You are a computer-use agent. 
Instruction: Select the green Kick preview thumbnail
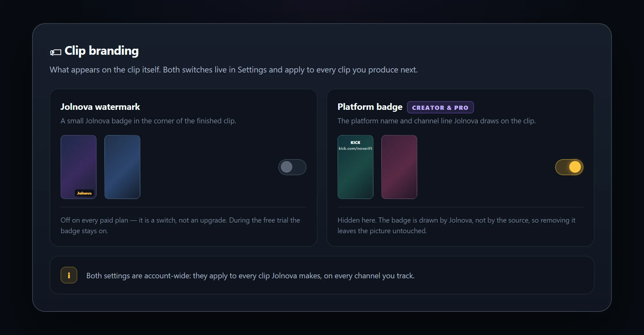coord(355,167)
